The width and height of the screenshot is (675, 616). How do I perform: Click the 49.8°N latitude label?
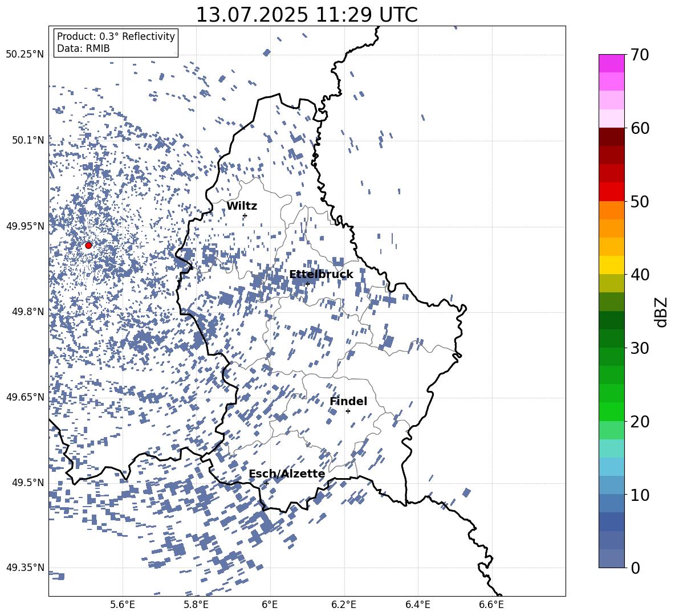point(28,312)
